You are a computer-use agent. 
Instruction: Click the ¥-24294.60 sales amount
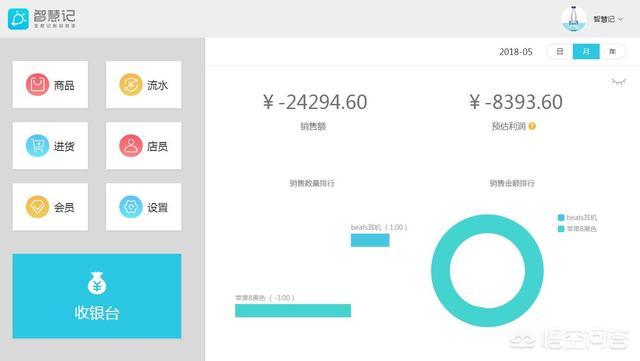point(315,102)
